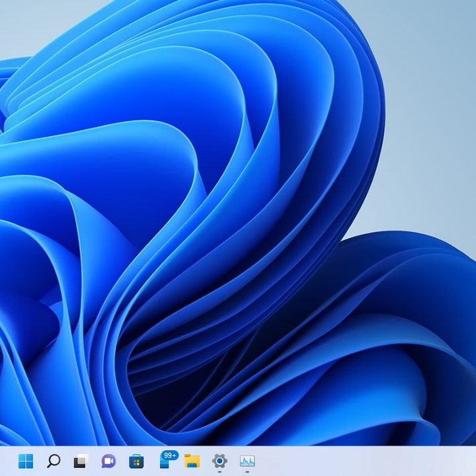Open taskbar Search magnifier
This screenshot has width=476, height=476.
click(54, 461)
